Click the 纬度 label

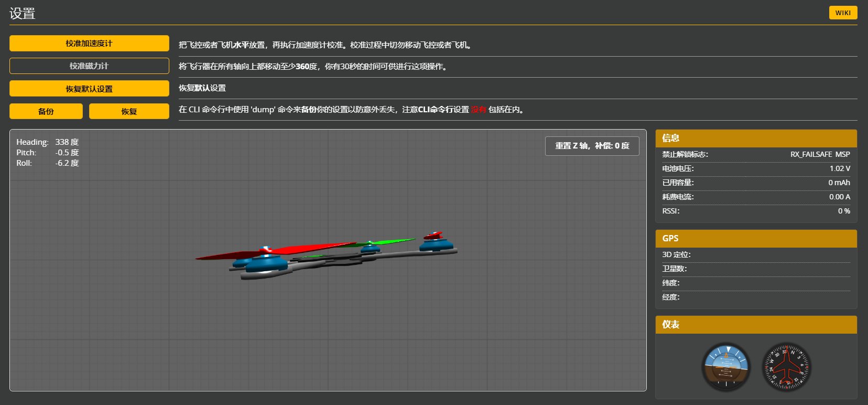pyautogui.click(x=671, y=283)
